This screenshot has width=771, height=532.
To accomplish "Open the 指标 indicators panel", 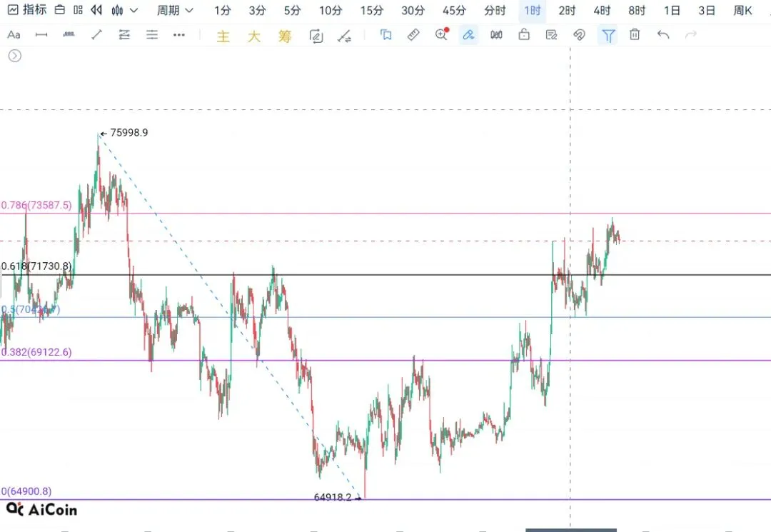I will pyautogui.click(x=27, y=10).
